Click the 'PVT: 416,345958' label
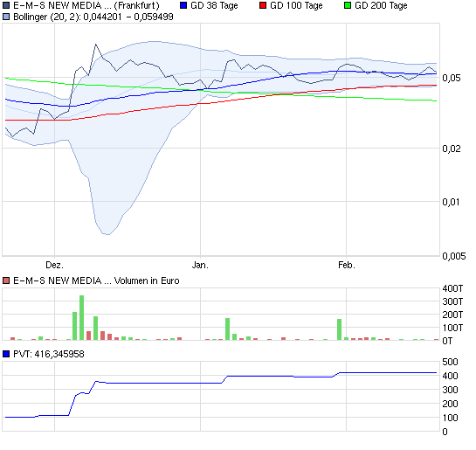Screen dimensions: 476x450 coord(49,354)
